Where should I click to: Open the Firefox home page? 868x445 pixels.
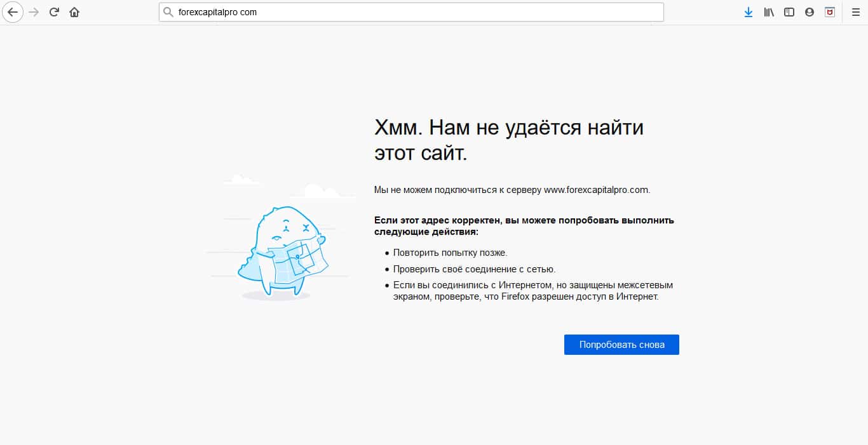(74, 12)
